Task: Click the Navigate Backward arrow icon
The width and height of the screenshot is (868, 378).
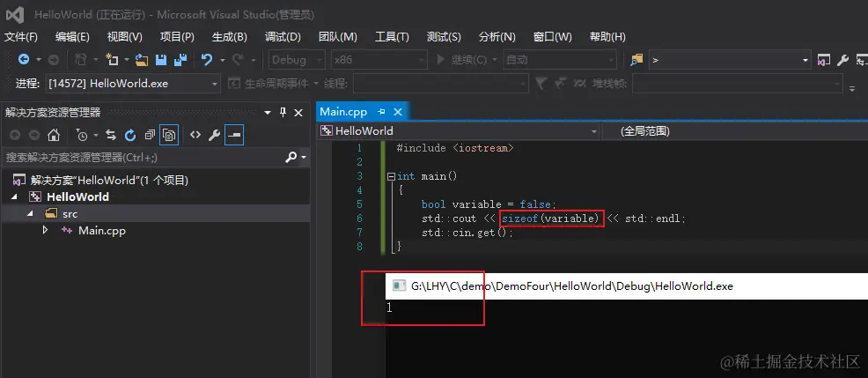Action: point(23,60)
